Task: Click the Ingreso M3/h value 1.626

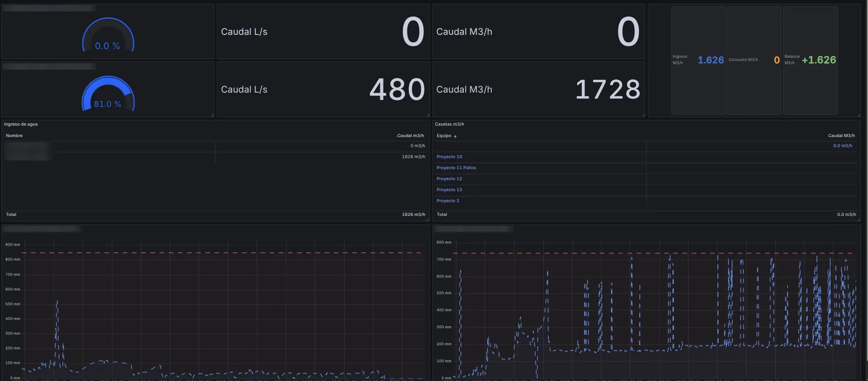Action: tap(711, 60)
